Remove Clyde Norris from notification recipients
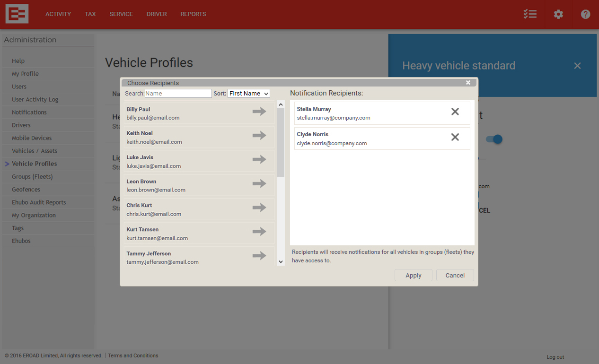This screenshot has height=364, width=599. click(455, 137)
